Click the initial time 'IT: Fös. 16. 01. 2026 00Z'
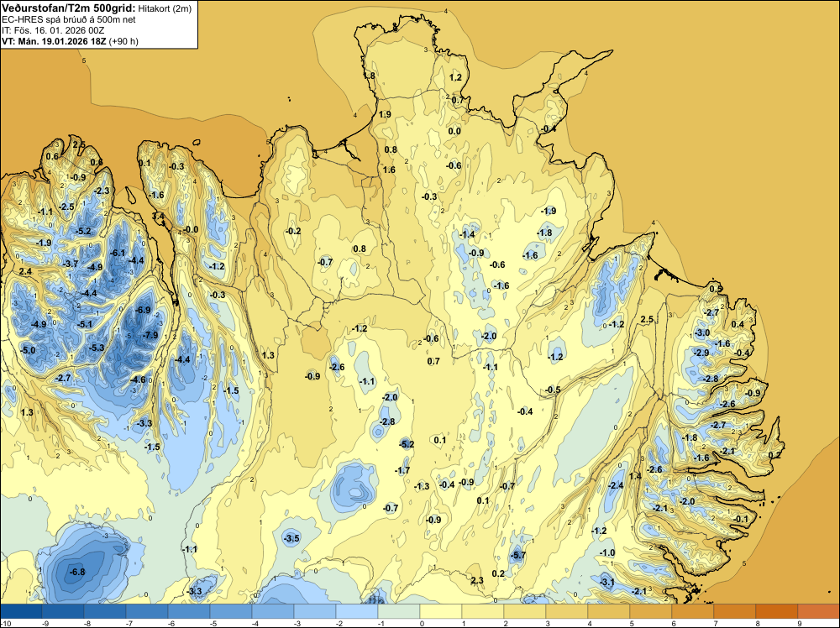The image size is (840, 628). pyautogui.click(x=53, y=30)
